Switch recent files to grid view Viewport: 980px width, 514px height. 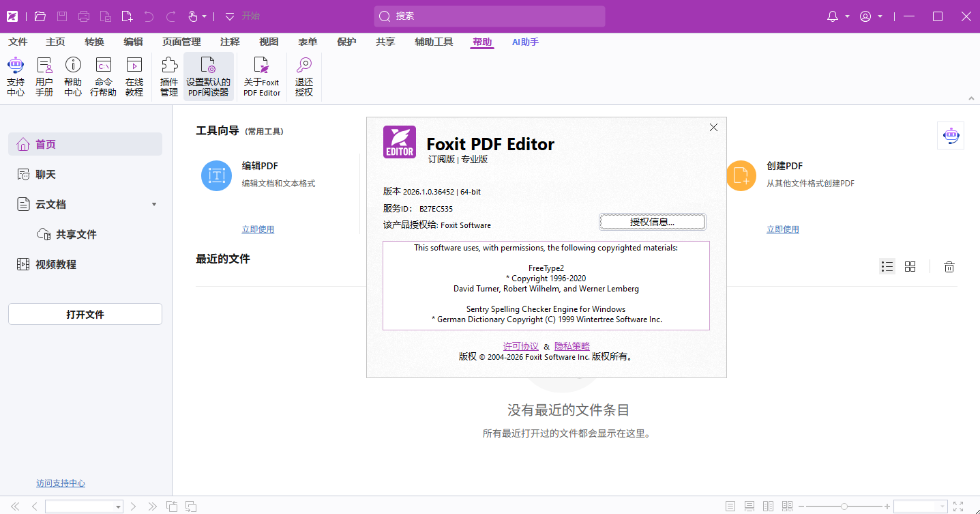coord(910,266)
